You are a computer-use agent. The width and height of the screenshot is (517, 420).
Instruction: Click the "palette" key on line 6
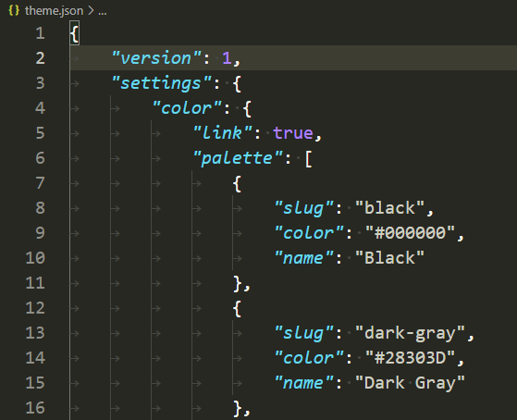(x=238, y=158)
